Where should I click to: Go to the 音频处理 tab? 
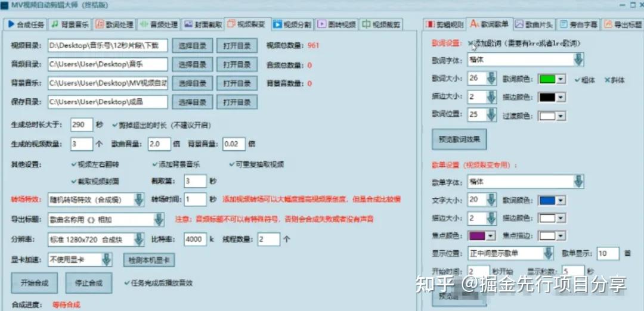(159, 24)
